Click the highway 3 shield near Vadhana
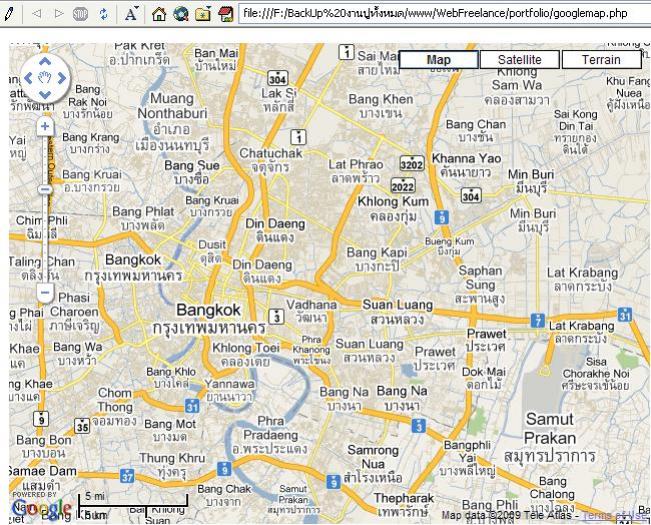The width and height of the screenshot is (651, 525). [277, 317]
